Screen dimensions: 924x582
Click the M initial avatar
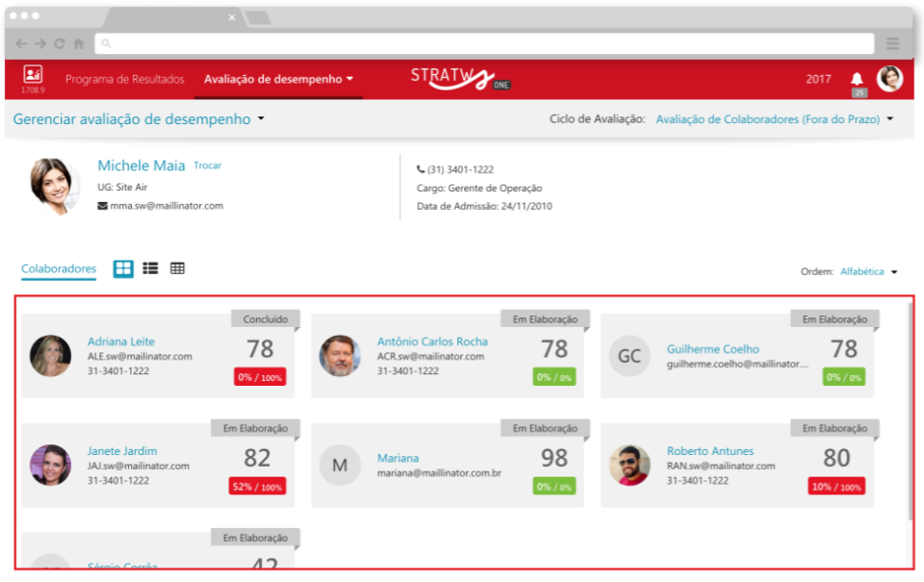[x=340, y=466]
